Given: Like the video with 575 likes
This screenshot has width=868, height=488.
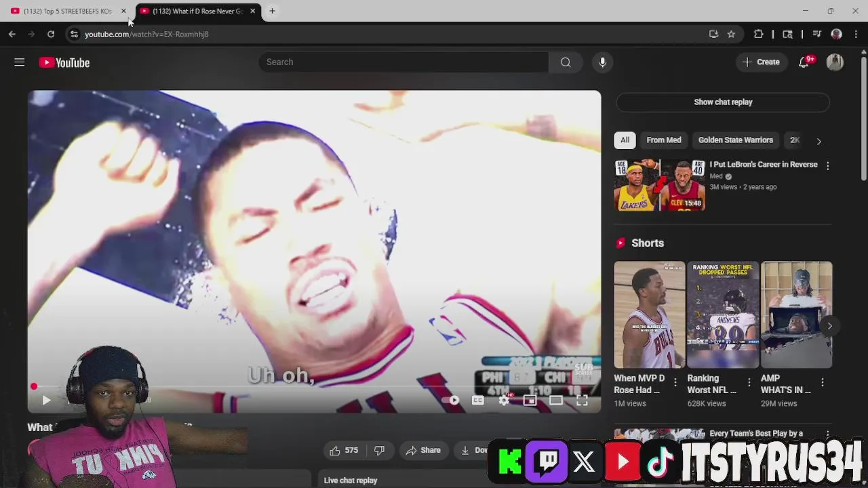Looking at the screenshot, I should pos(344,450).
